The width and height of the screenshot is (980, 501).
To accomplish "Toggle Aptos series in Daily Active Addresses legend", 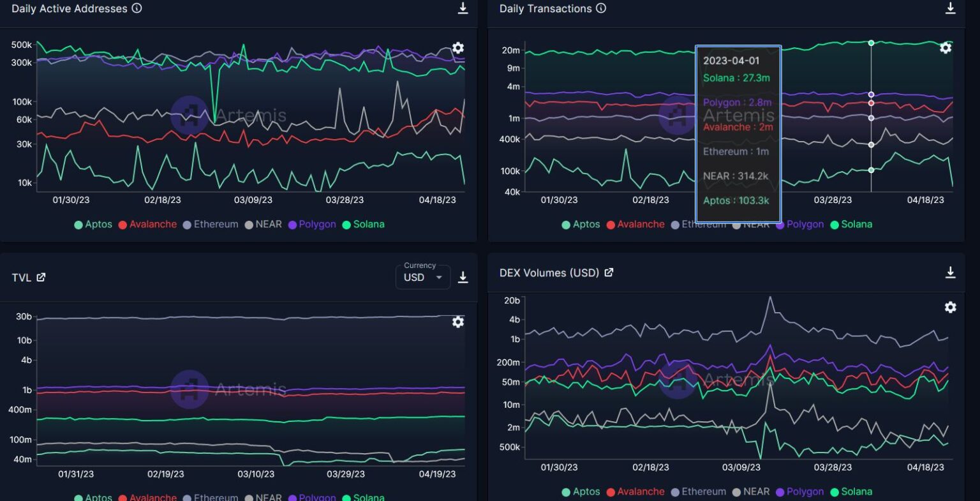I will (x=93, y=225).
